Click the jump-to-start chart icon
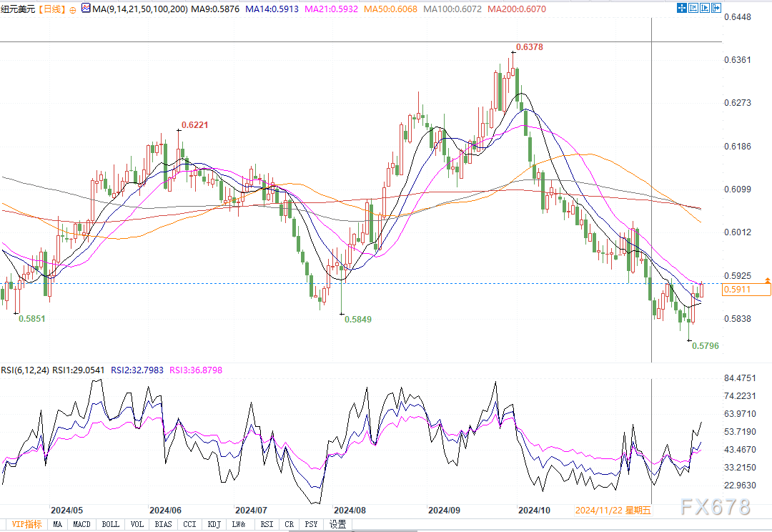Screen dimensions: 772x532 [x=693, y=8]
